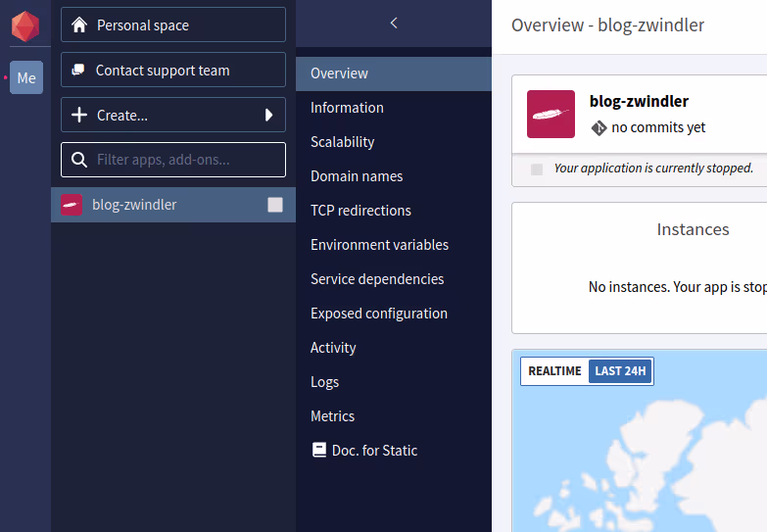The height and width of the screenshot is (532, 767).
Task: Click the chat icon beside Contact support team
Action: point(78,71)
